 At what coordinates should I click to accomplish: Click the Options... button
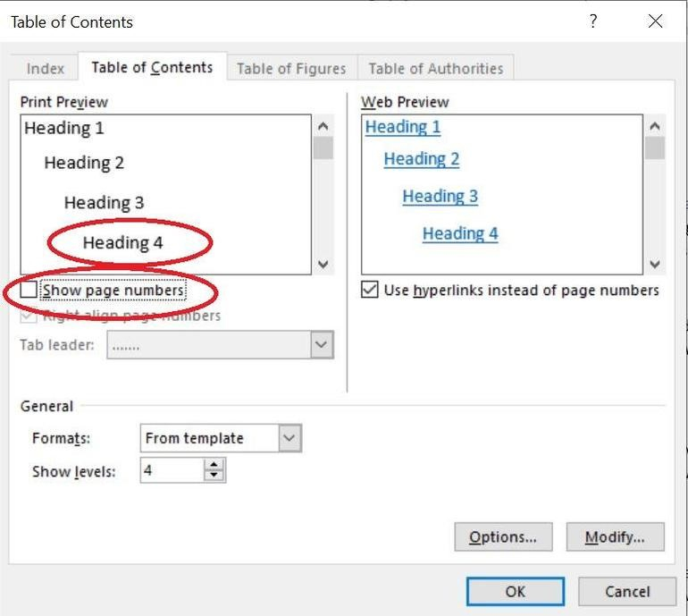click(x=502, y=537)
